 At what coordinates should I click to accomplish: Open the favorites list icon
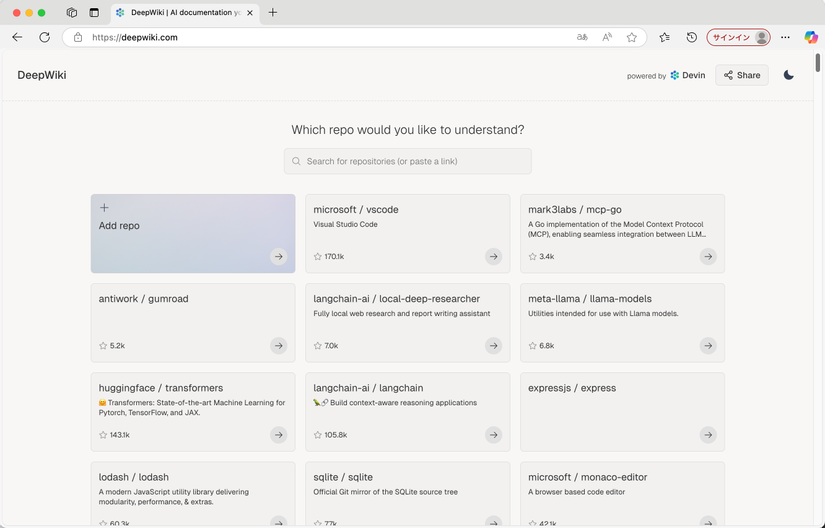[665, 37]
